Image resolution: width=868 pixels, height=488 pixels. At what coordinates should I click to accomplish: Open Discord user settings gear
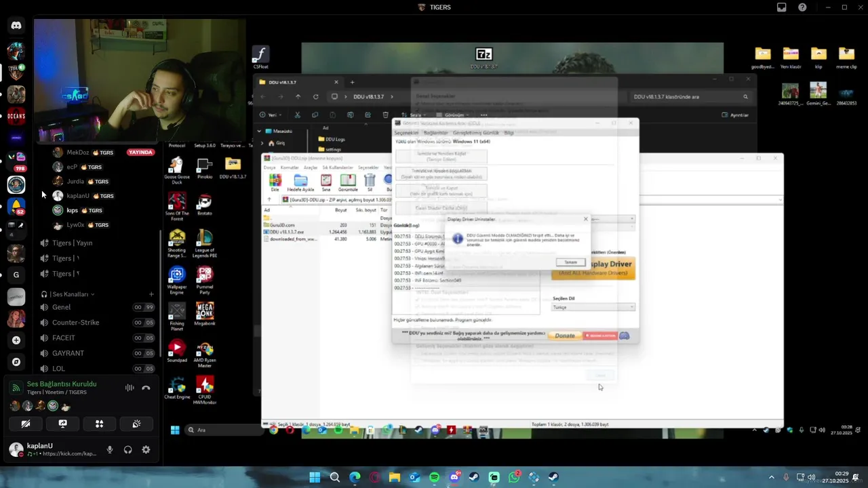146,449
